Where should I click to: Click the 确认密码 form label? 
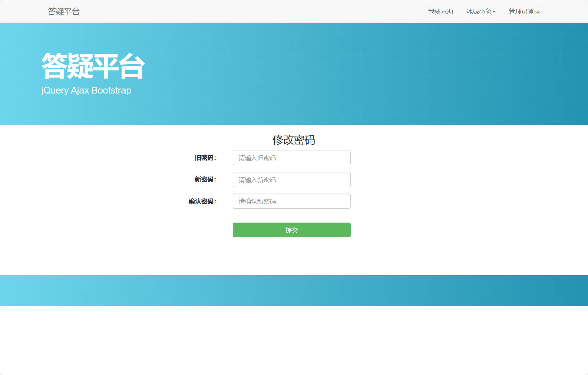[203, 202]
